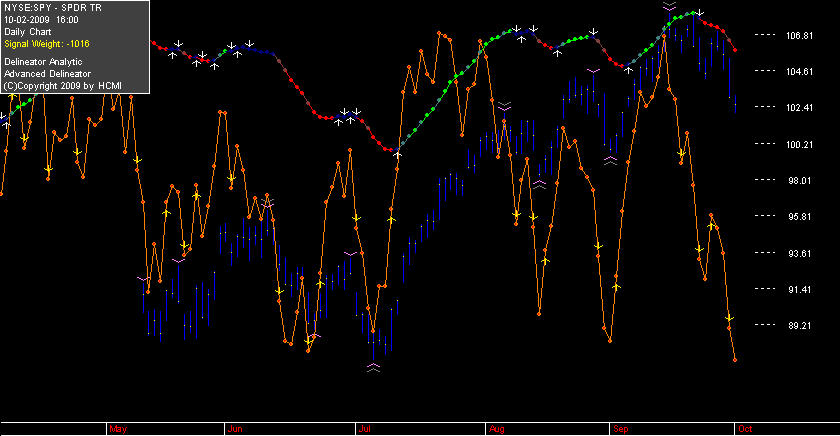This screenshot has width=840, height=436.
Task: Click the Jul month label
Action: click(364, 429)
